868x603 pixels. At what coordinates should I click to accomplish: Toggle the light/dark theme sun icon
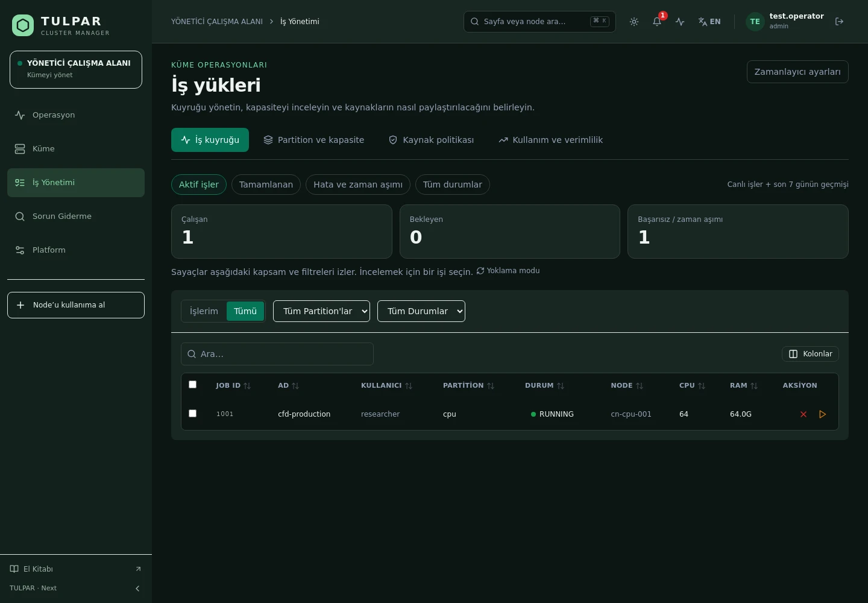pyautogui.click(x=634, y=22)
